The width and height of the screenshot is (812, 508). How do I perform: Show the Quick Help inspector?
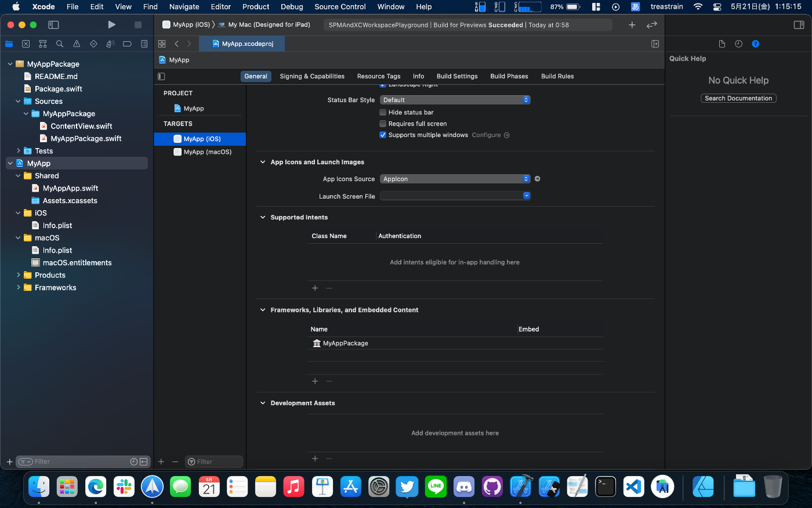click(x=755, y=44)
